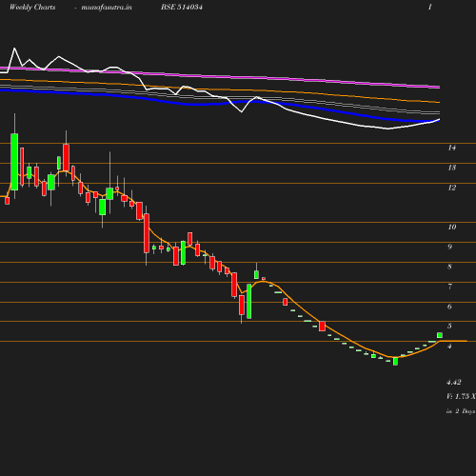Click the price axis label 12

[452, 188]
